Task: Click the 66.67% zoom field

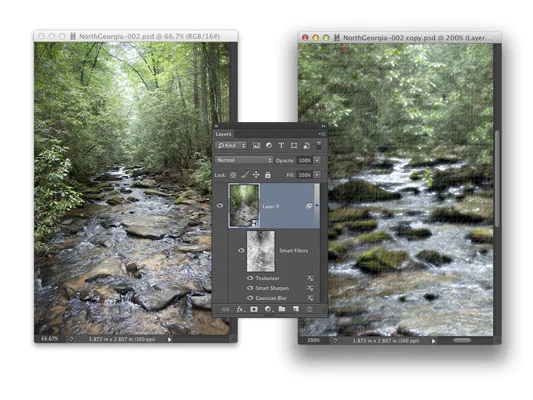Action: (x=50, y=339)
